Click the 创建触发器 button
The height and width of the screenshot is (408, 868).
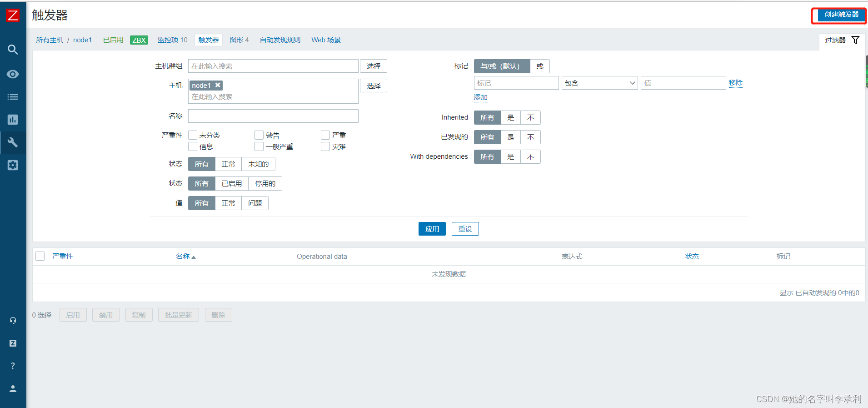pos(842,15)
